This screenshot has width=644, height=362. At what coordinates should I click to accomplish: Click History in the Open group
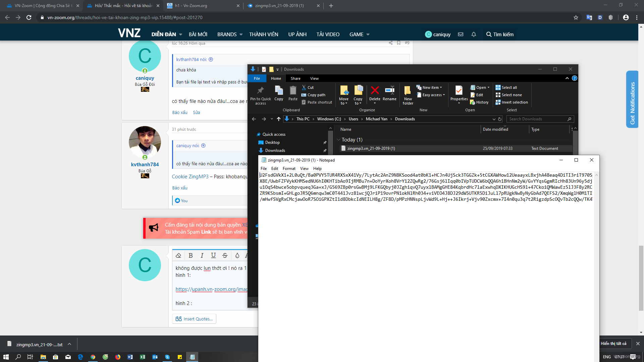pos(479,102)
